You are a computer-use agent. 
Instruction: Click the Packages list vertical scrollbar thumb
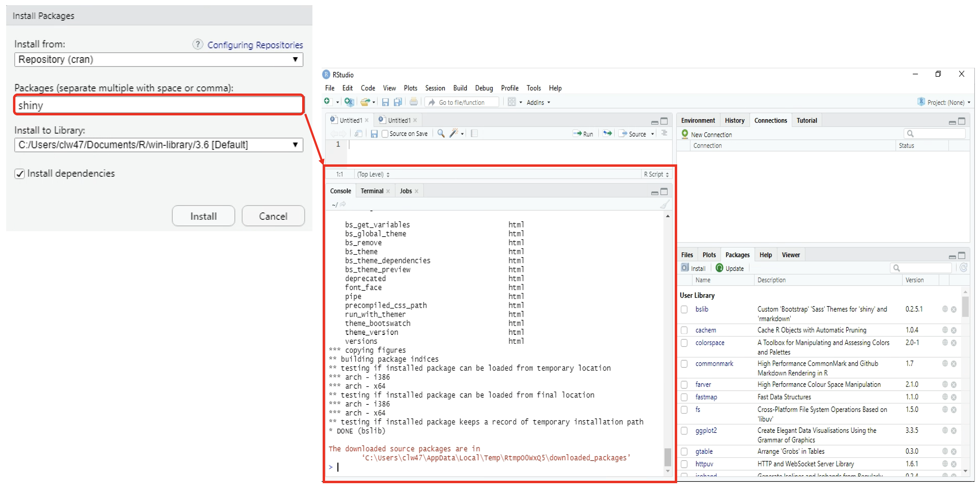coord(965,306)
